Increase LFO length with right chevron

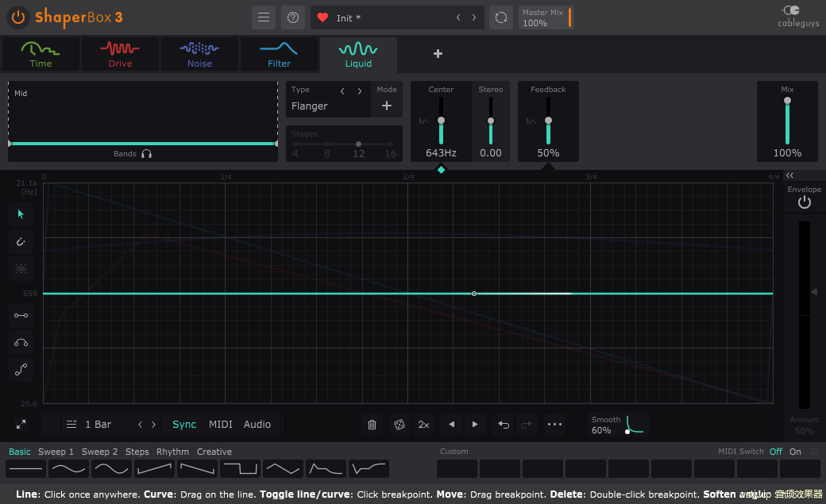click(154, 425)
